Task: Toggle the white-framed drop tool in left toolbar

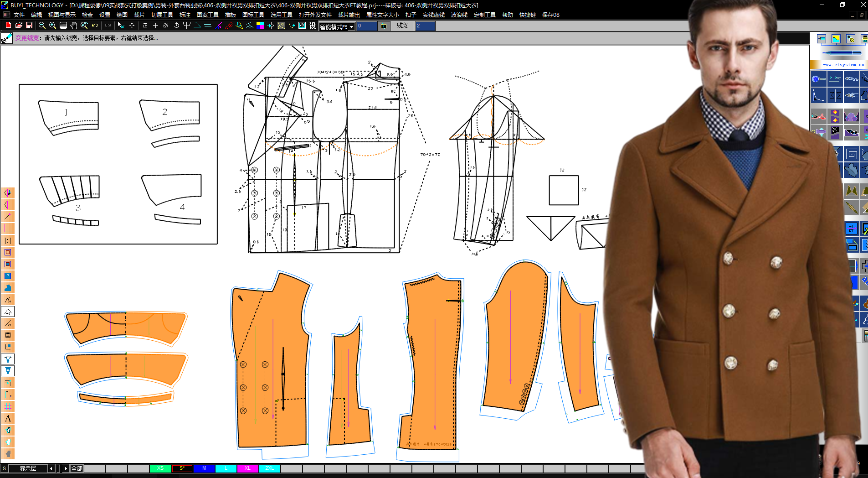Action: coord(8,312)
